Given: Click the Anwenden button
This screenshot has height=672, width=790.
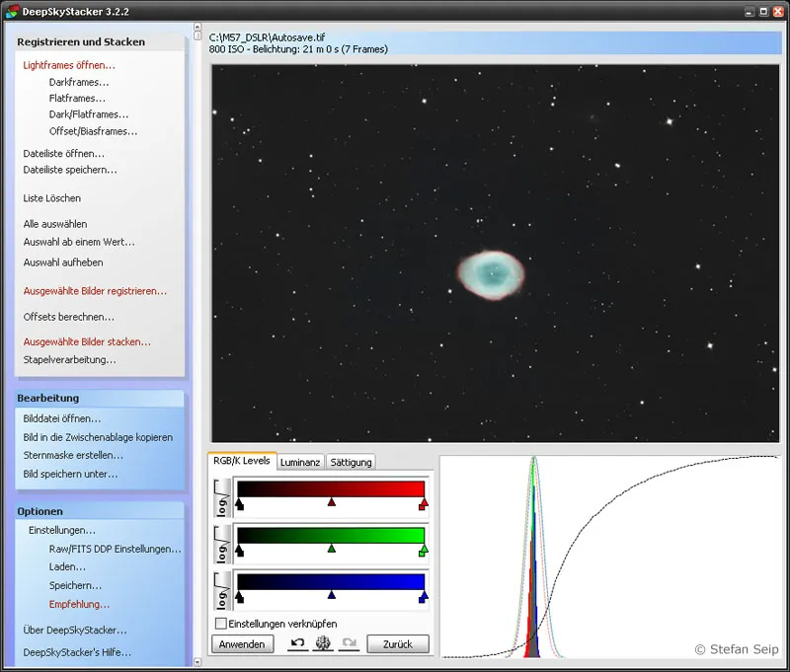Looking at the screenshot, I should pyautogui.click(x=242, y=644).
